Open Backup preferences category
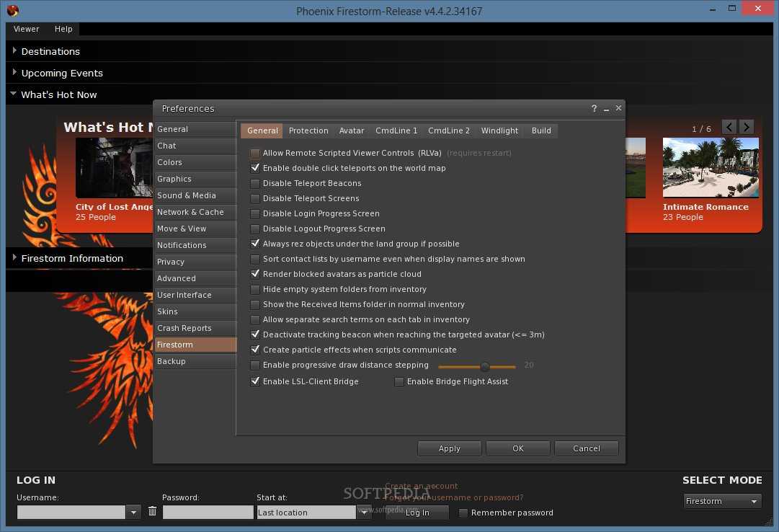Viewport: 779px width, 532px height. click(195, 361)
